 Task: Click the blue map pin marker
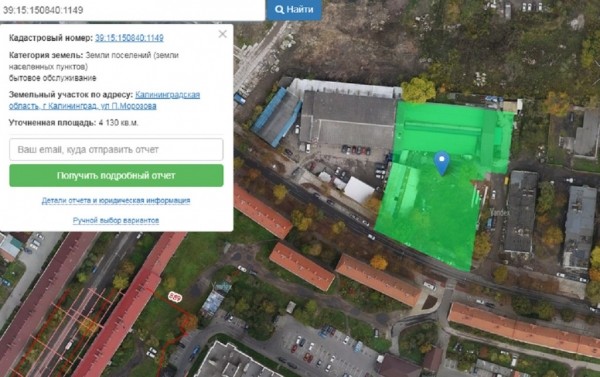442,163
